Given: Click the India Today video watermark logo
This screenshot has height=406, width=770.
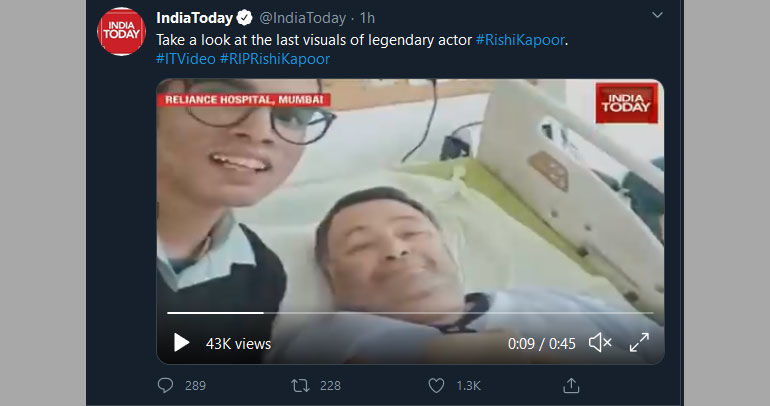Looking at the screenshot, I should [625, 105].
